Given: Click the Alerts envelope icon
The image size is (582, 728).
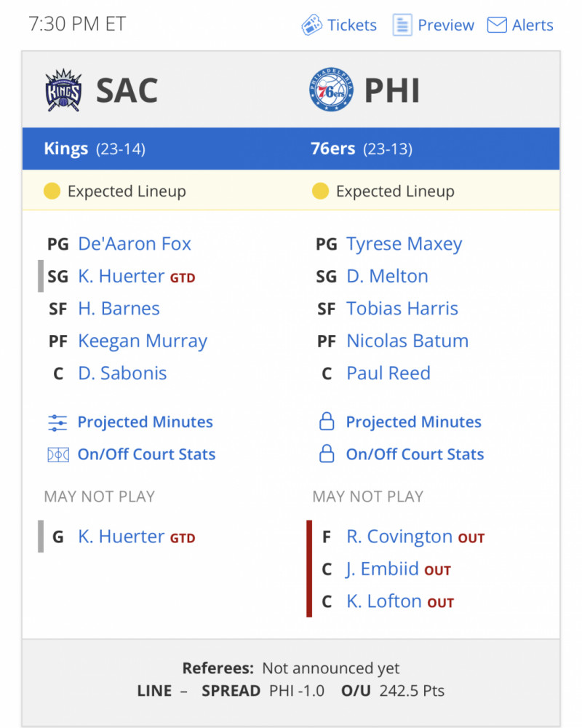Looking at the screenshot, I should (x=497, y=25).
